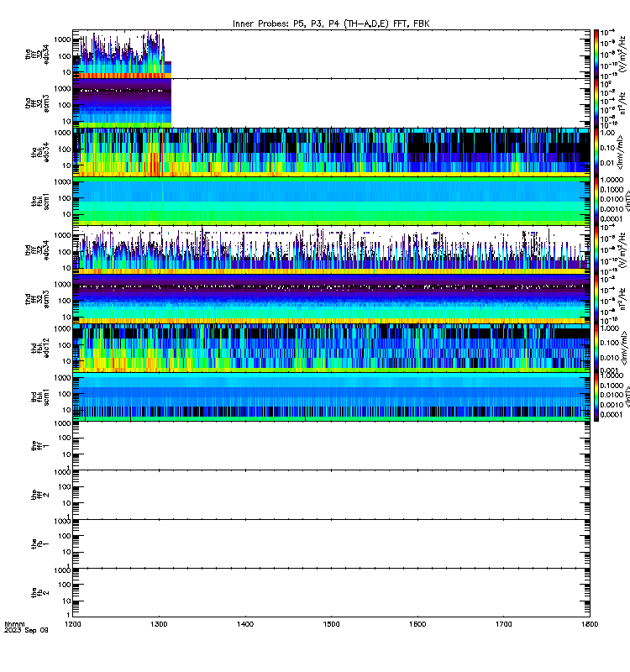Click the 1500 time axis label
The width and height of the screenshot is (630, 672).
[331, 624]
